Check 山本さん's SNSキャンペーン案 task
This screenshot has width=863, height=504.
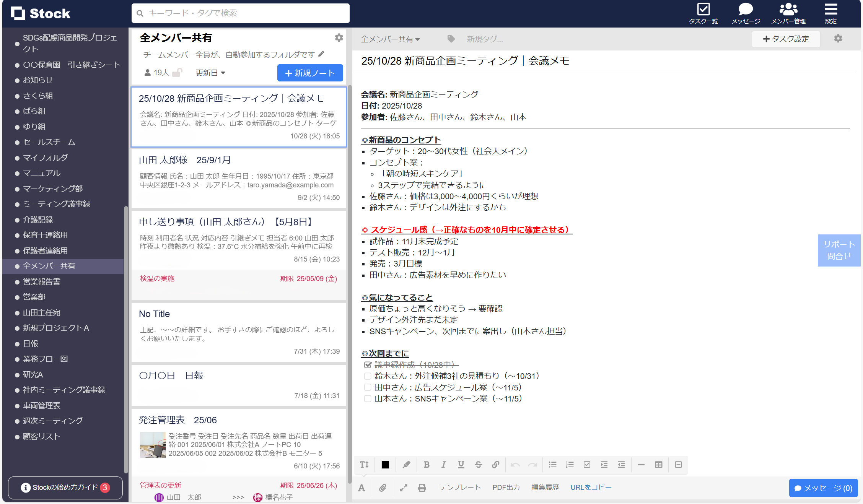(x=368, y=398)
